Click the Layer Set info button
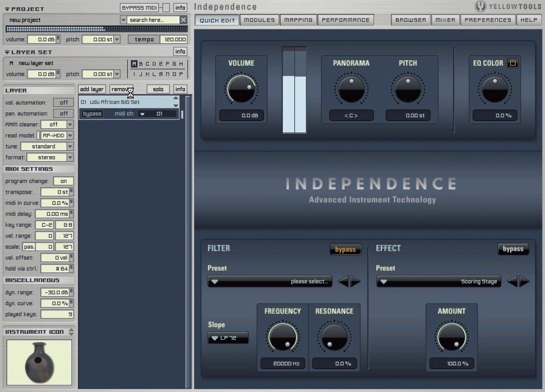The image size is (545, 392). [x=180, y=51]
